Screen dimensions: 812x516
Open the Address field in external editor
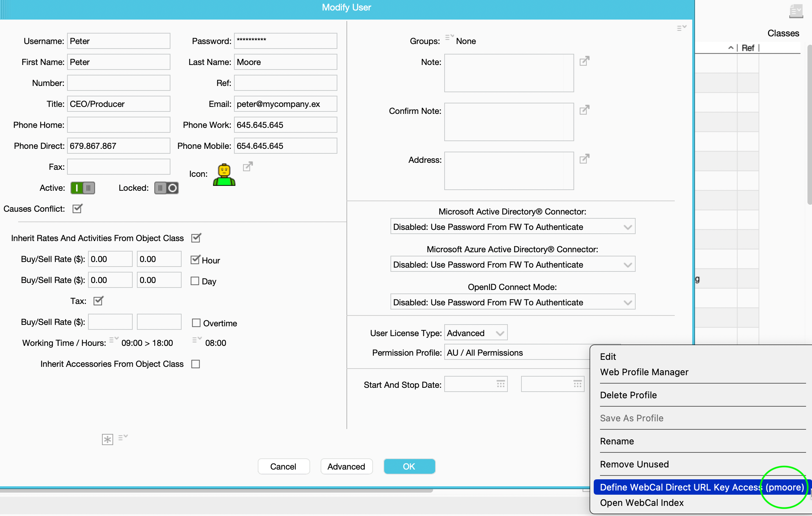584,159
